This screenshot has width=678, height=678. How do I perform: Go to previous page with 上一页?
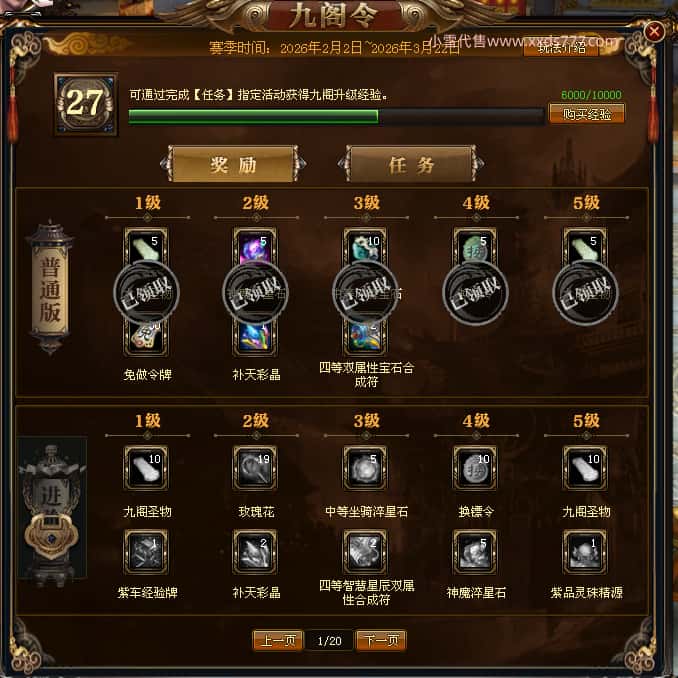278,640
